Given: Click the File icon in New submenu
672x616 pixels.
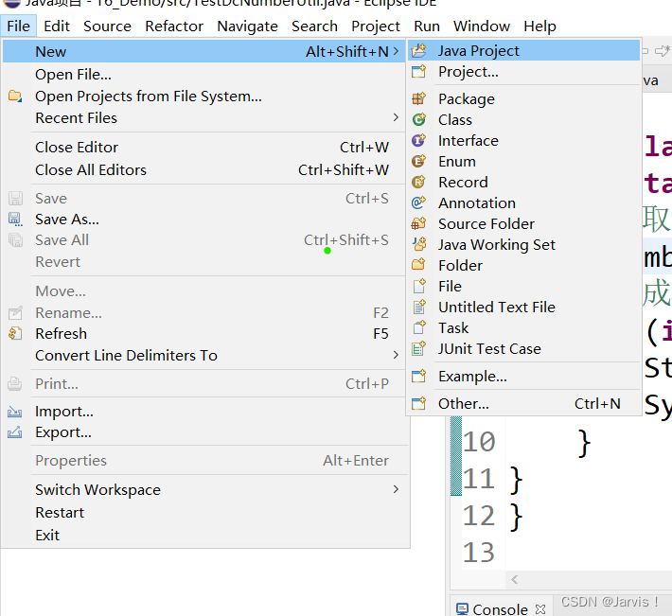Looking at the screenshot, I should point(418,286).
